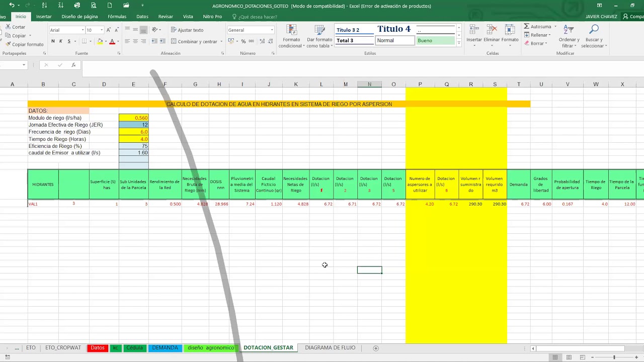The image size is (644, 362).
Task: Toggle underline S formatting
Action: 68,41
